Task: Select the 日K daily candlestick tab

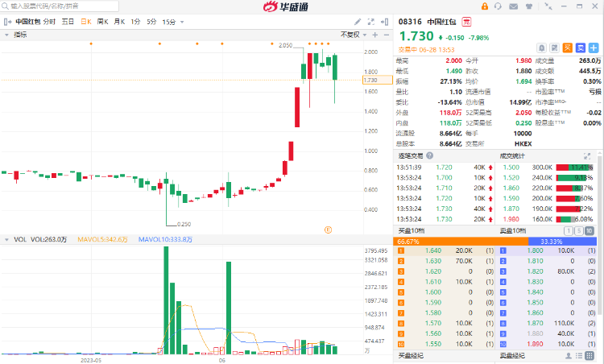Action: pyautogui.click(x=86, y=22)
